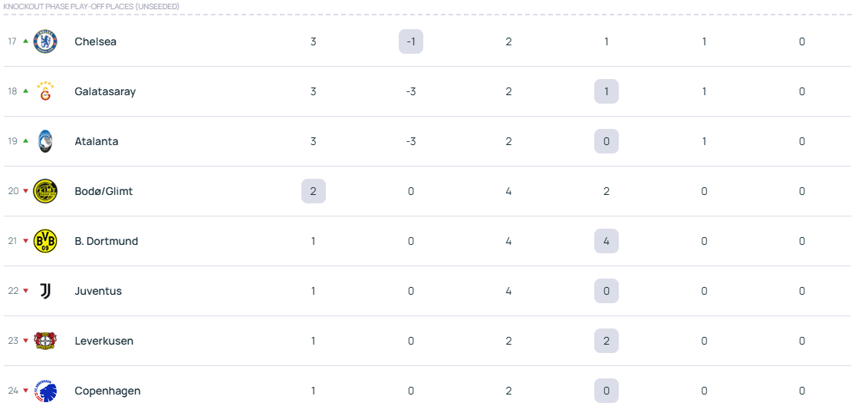Image resolution: width=868 pixels, height=416 pixels.
Task: Click the Juventus team name
Action: [98, 291]
